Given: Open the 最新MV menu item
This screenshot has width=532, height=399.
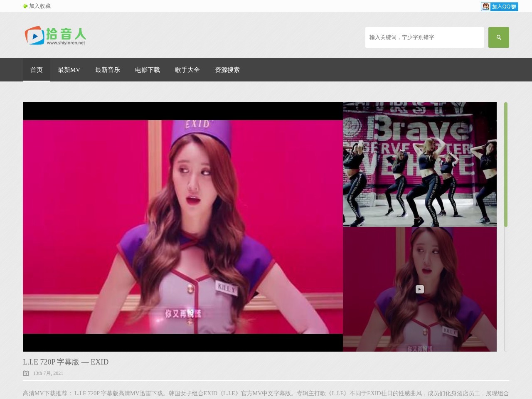Looking at the screenshot, I should (69, 70).
